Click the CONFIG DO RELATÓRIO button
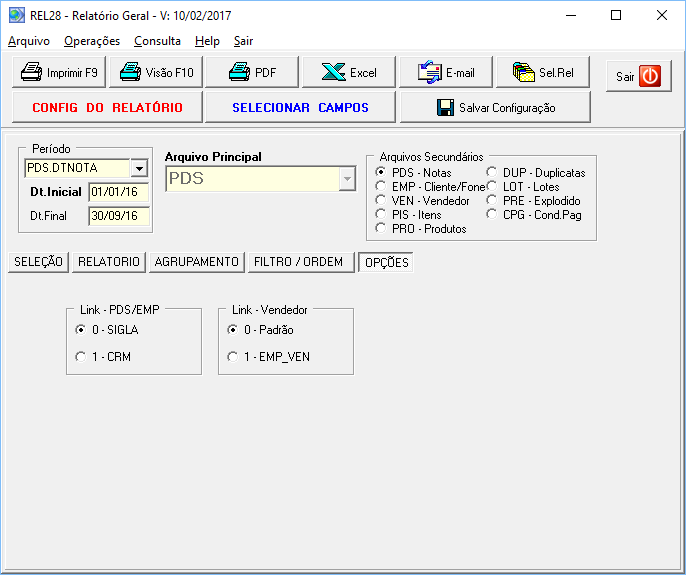Screen dimensions: 686x575 107,107
